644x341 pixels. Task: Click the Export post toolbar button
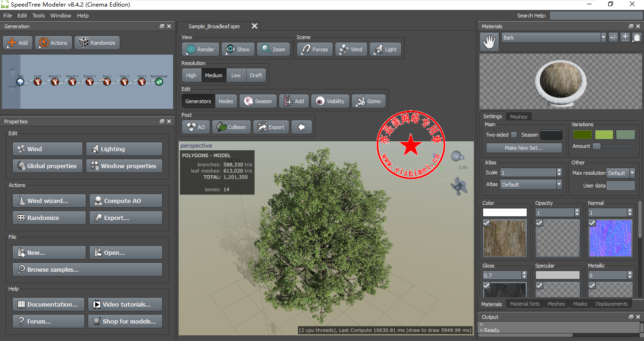tap(271, 127)
